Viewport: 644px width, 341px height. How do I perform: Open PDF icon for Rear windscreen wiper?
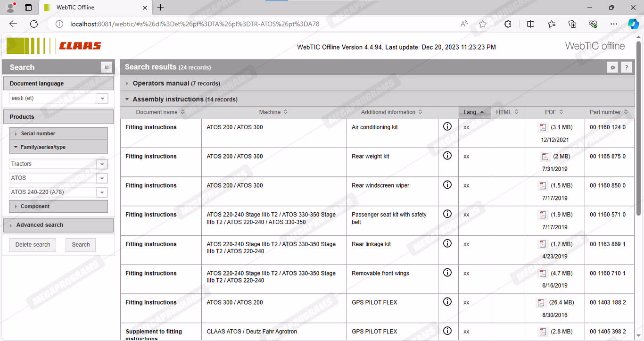[x=543, y=186]
